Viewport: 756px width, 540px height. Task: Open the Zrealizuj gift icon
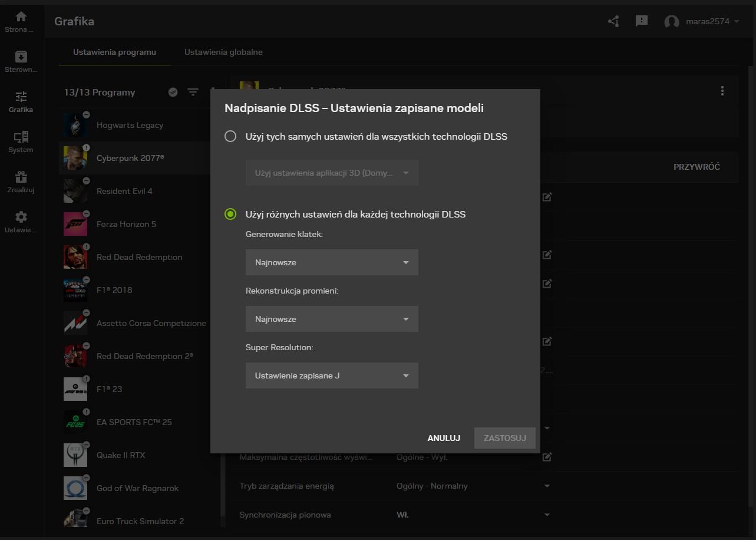(21, 177)
